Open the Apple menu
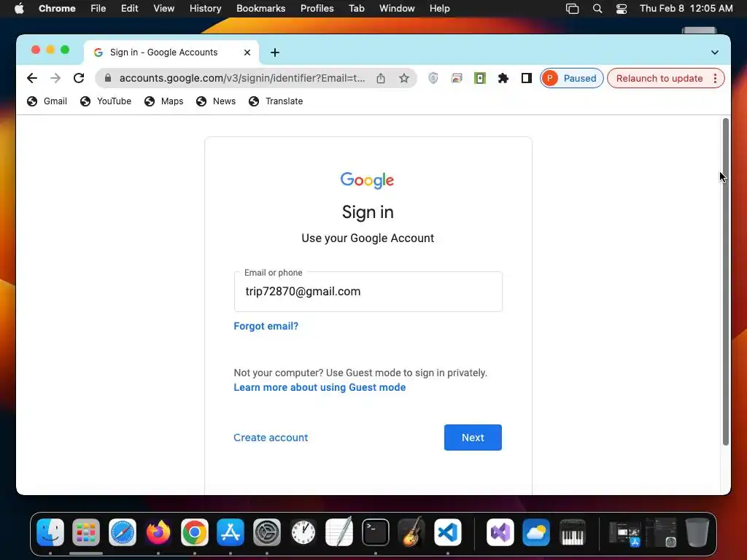This screenshot has height=560, width=747. coord(19,9)
